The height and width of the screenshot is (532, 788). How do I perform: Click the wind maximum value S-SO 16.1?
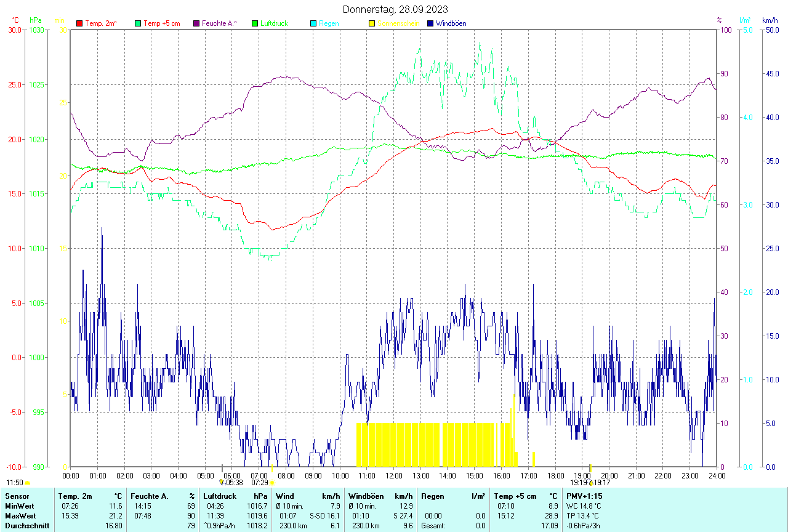coord(325,516)
